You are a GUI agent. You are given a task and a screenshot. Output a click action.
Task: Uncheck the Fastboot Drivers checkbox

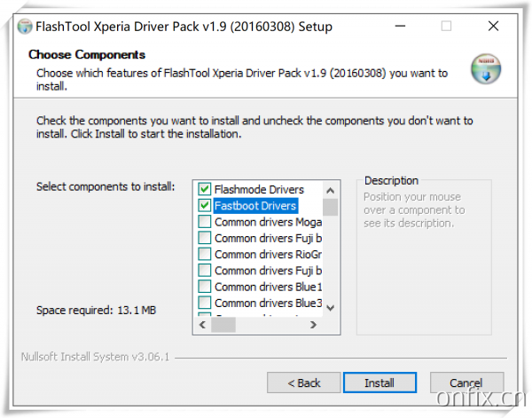coord(205,206)
